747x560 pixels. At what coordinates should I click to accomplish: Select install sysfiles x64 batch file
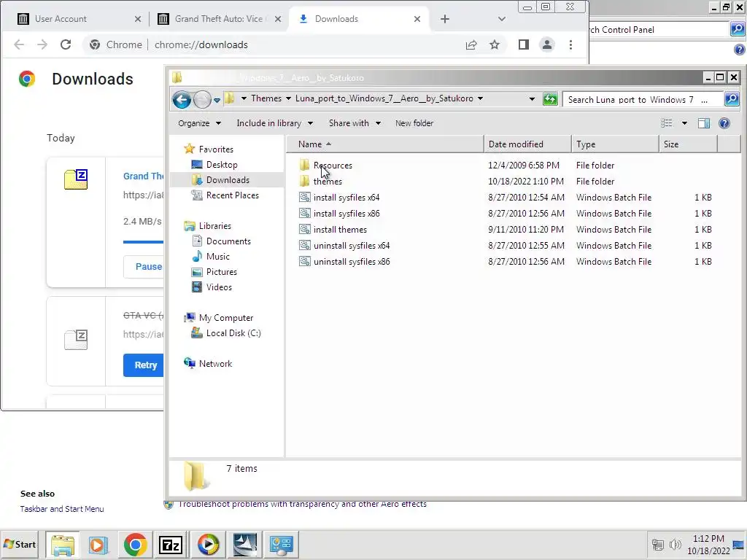(347, 197)
